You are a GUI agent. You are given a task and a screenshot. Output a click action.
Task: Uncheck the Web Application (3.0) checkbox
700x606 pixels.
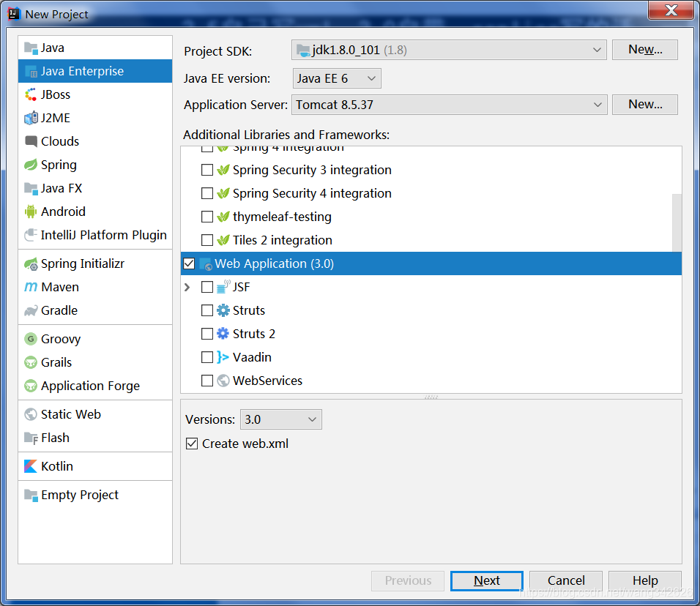point(190,263)
